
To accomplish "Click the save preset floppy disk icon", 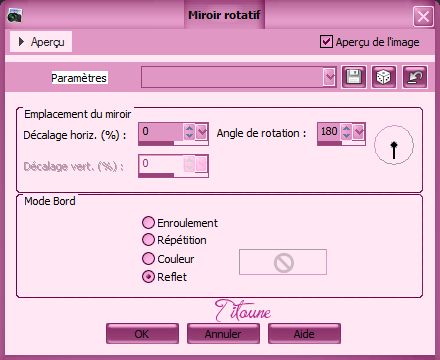I will click(x=354, y=77).
